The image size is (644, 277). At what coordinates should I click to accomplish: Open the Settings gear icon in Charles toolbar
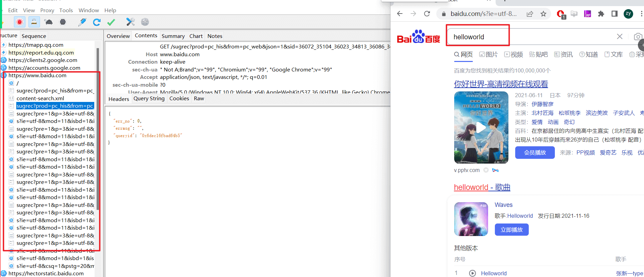pyautogui.click(x=145, y=22)
